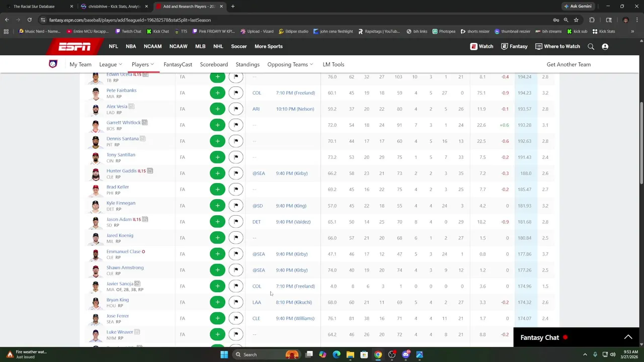Reload the page
Image resolution: width=644 pixels, height=362 pixels.
(x=29, y=20)
